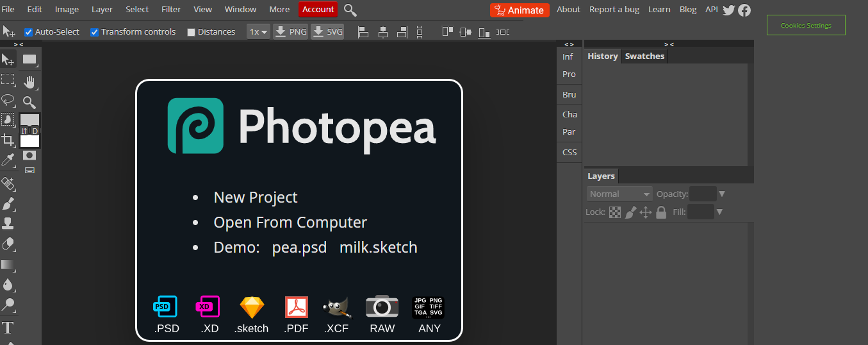Align top edges icon
Viewport: 868px width, 345px height.
tap(447, 31)
